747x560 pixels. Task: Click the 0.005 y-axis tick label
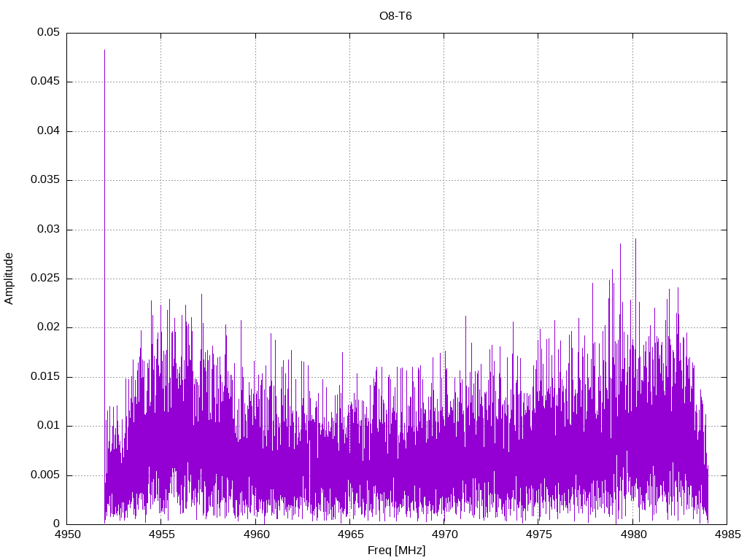(45, 475)
